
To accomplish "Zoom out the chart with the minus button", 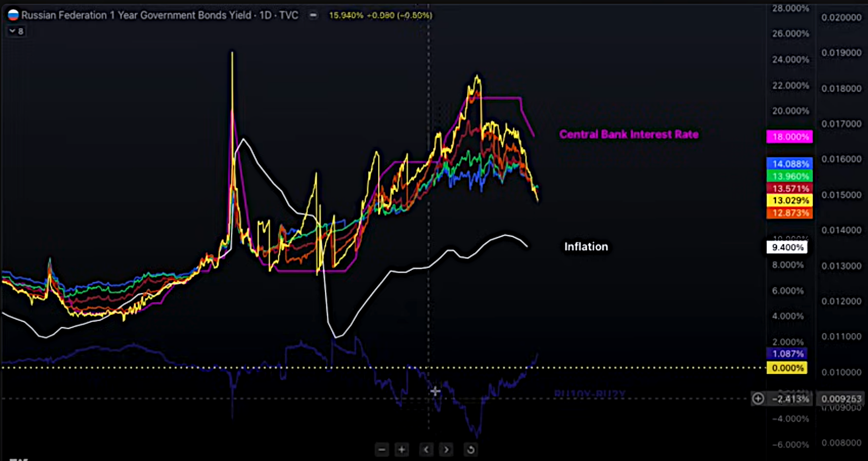I will 382,449.
